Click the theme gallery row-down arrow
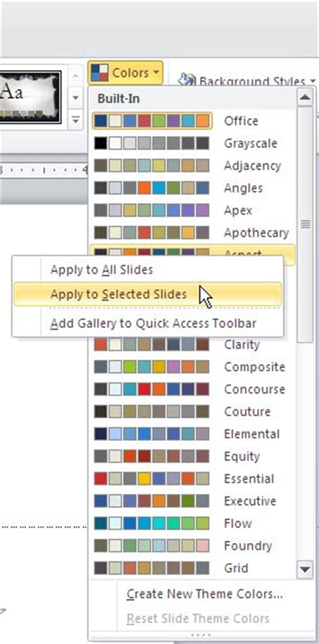Viewport: 319px width, 644px height. click(x=75, y=98)
